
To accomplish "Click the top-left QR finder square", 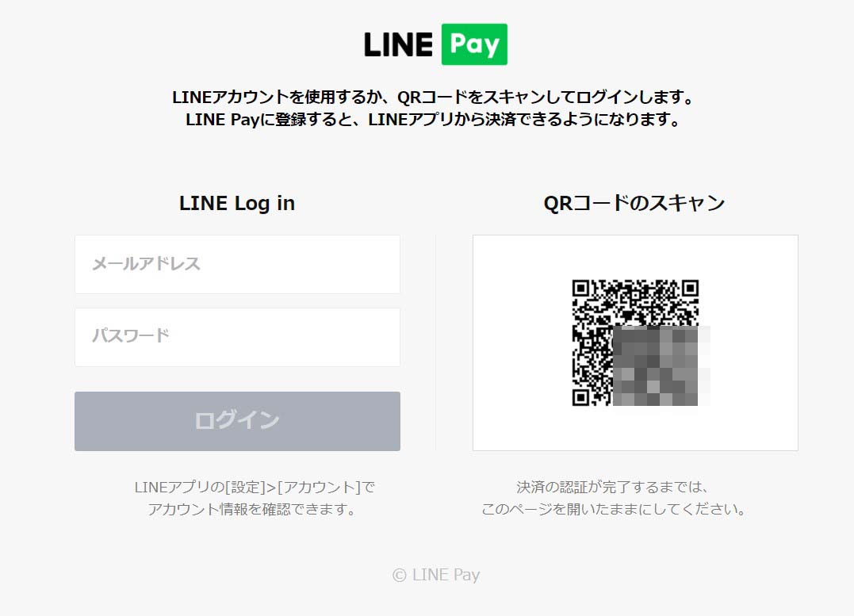I will coord(580,288).
